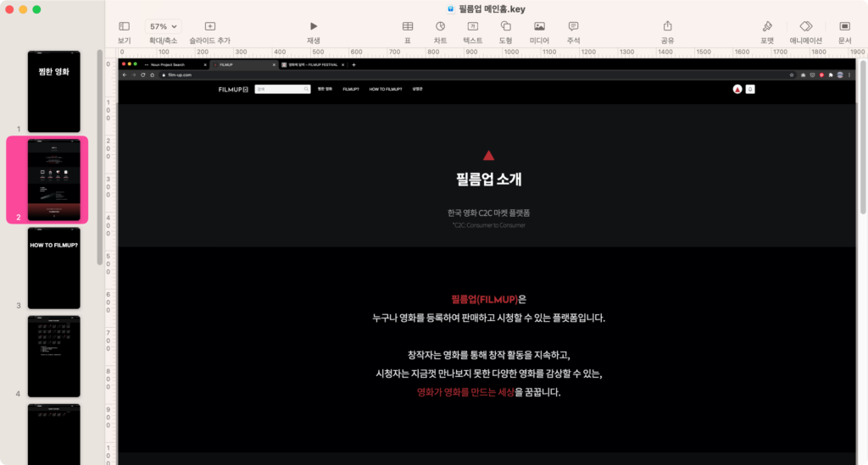Click the browser three-dot menu icon
868x465 pixels.
(x=849, y=75)
